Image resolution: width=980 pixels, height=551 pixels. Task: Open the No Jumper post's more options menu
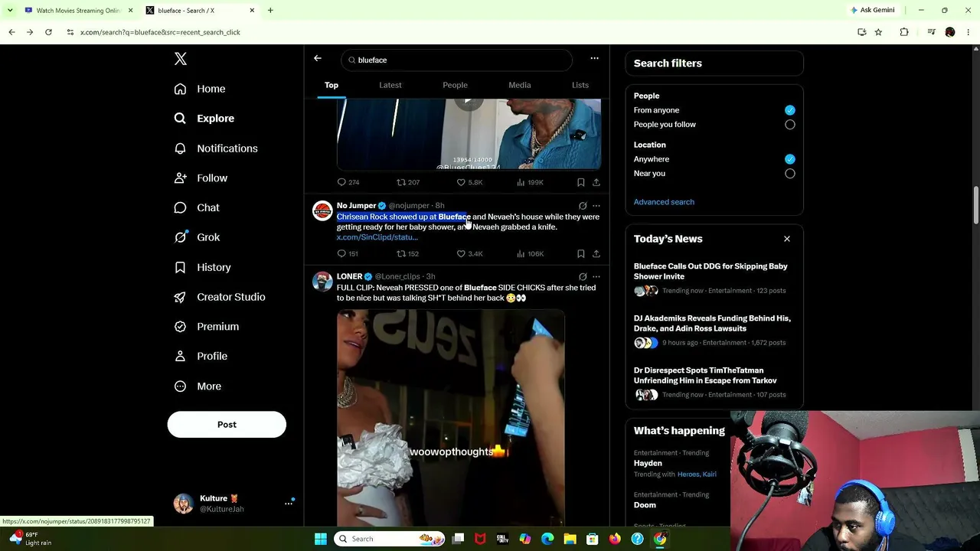[x=596, y=206]
